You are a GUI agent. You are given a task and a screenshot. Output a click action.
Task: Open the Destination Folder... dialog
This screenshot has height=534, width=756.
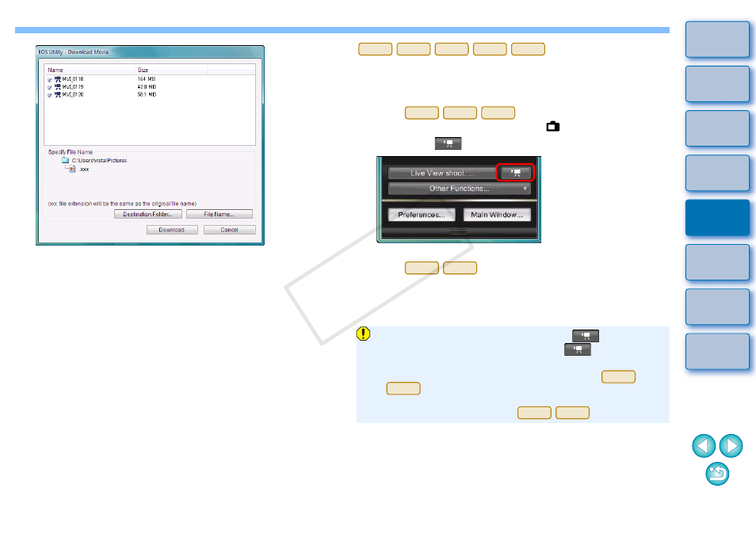click(148, 214)
